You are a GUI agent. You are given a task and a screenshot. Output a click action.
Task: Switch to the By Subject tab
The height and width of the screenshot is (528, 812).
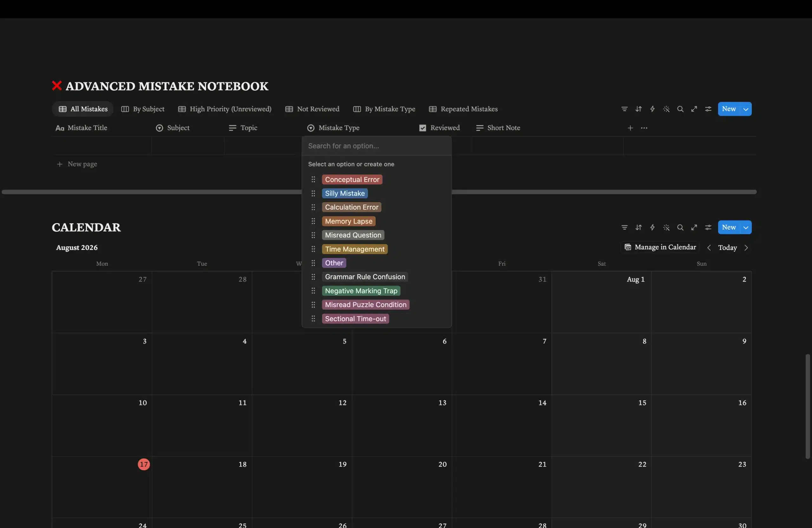pyautogui.click(x=143, y=109)
